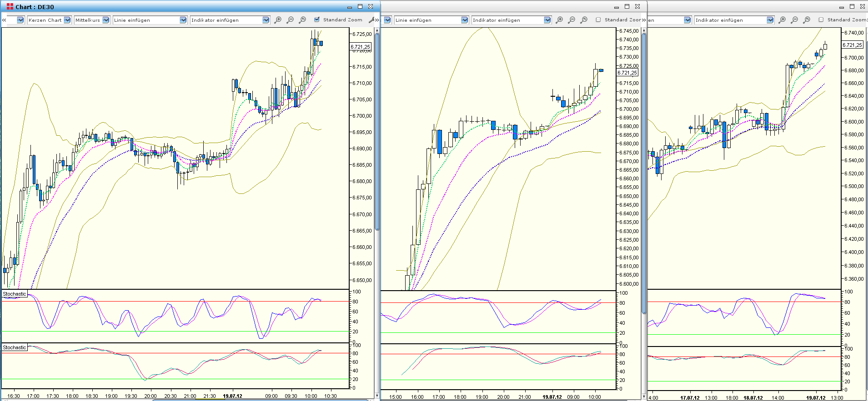Click zoom-in magnifier in left DE30 chart
Screen dimensions: 868x401
pyautogui.click(x=278, y=20)
